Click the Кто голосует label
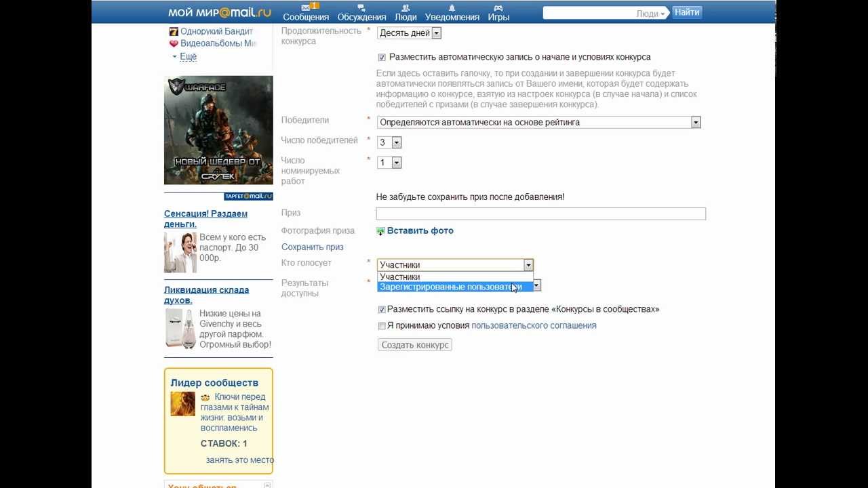The height and width of the screenshot is (488, 868). [307, 263]
